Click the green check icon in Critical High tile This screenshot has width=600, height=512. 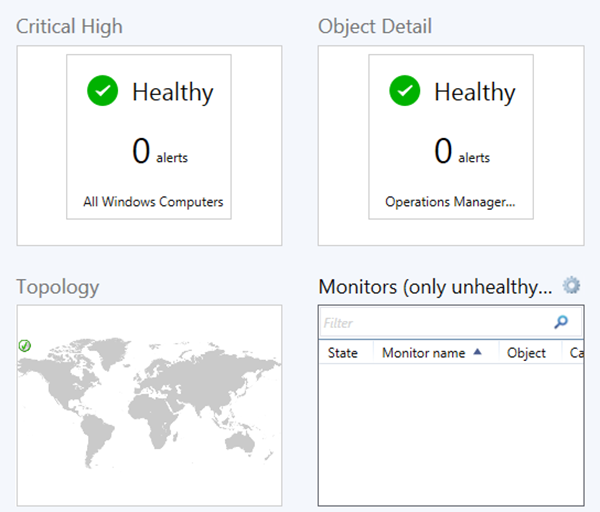click(103, 92)
